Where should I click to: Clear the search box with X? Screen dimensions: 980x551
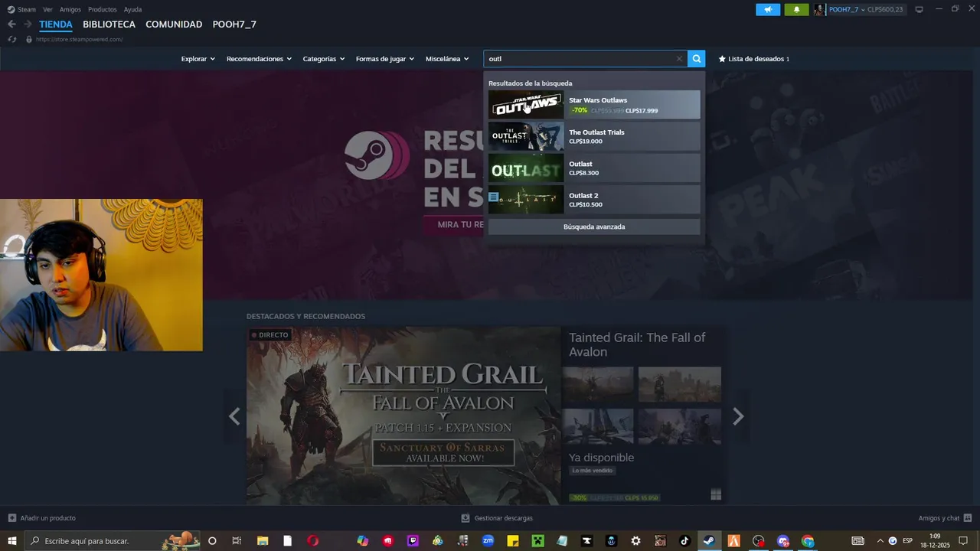(678, 59)
